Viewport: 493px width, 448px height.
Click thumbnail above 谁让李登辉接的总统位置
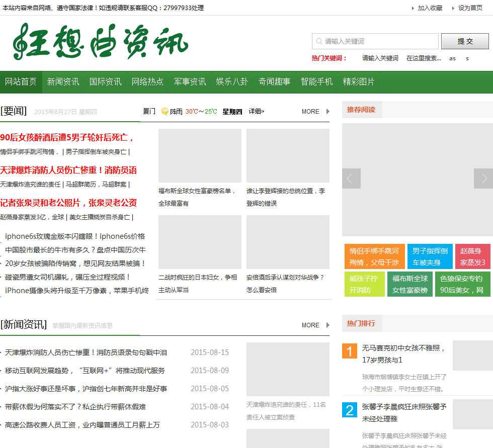[x=288, y=155]
